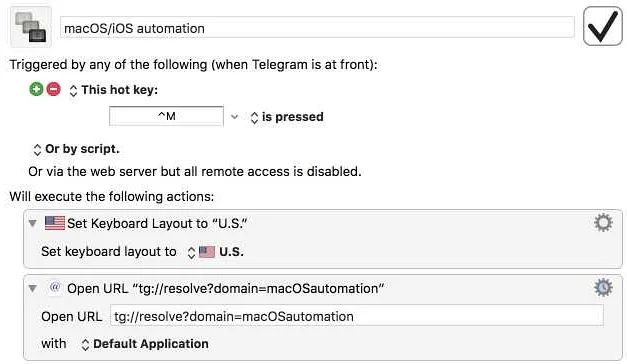This screenshot has width=627, height=364.
Task: Collapse the Set Keyboard Layout action
Action: 33,223
